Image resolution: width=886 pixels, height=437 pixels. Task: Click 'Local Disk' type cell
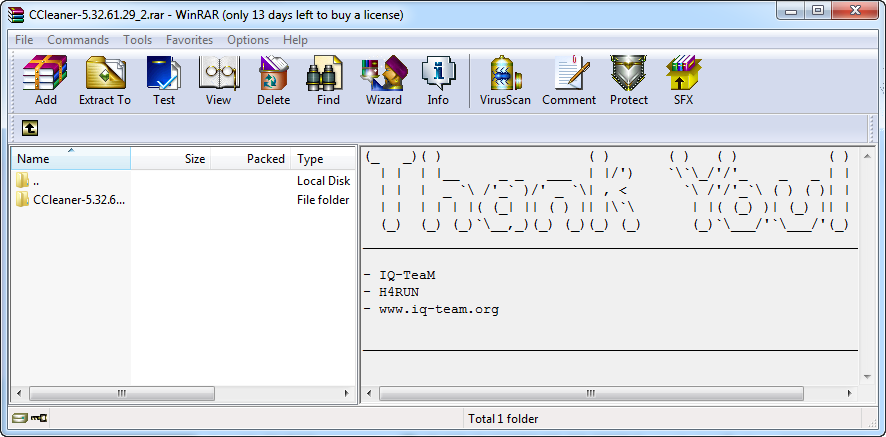coord(324,181)
